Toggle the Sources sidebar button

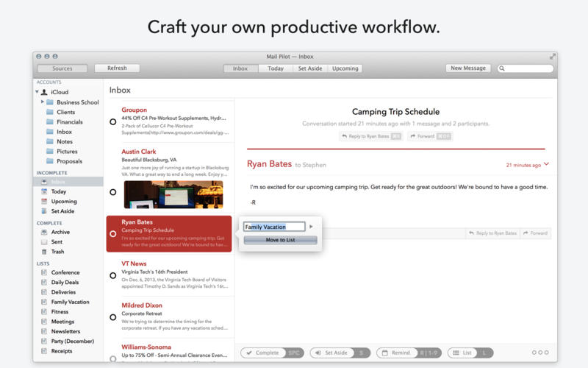tap(62, 68)
